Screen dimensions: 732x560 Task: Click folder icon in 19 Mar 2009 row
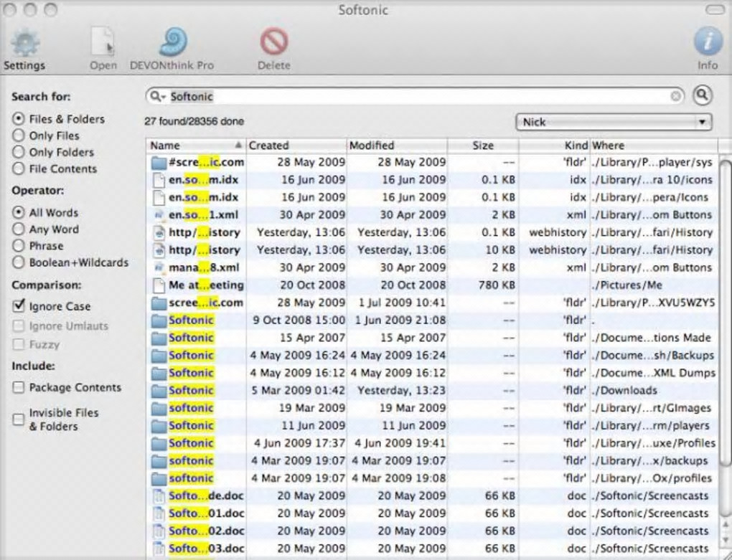tap(159, 409)
